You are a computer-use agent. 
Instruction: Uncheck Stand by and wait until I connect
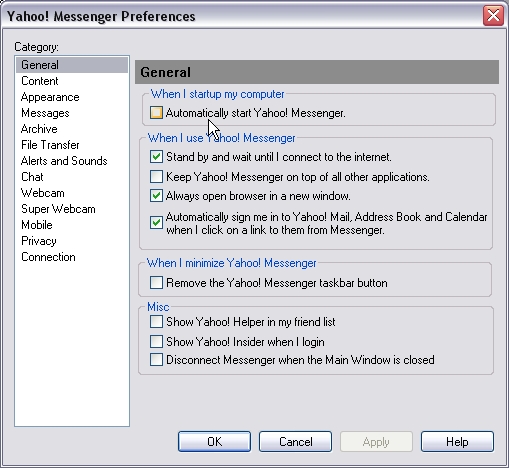pyautogui.click(x=156, y=157)
